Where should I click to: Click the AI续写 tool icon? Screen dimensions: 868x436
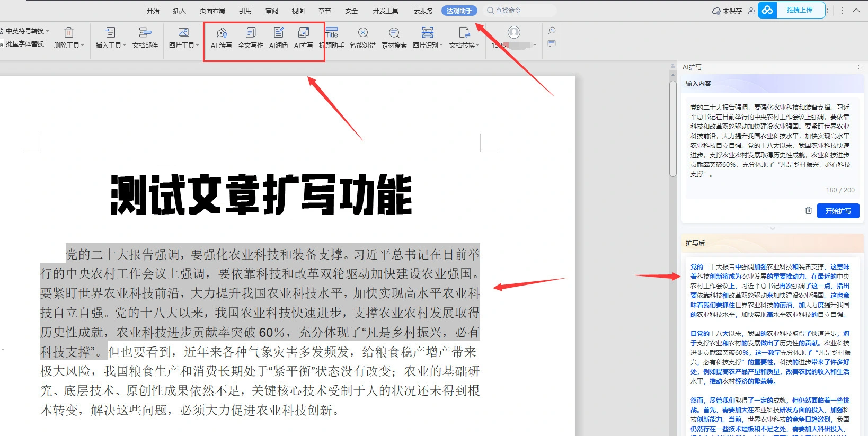click(x=222, y=38)
